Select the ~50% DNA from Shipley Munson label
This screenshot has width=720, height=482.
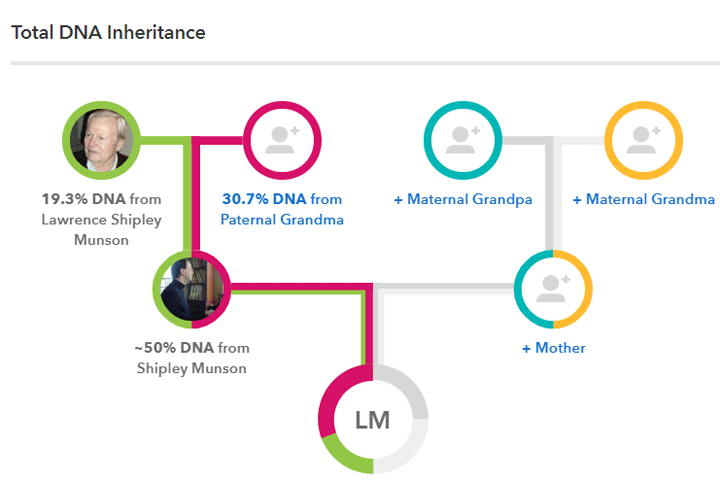click(192, 358)
